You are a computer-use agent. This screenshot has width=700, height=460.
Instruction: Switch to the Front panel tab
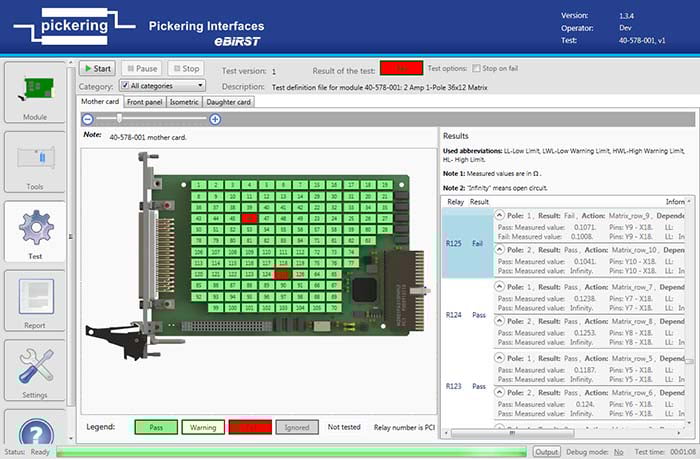(x=145, y=102)
